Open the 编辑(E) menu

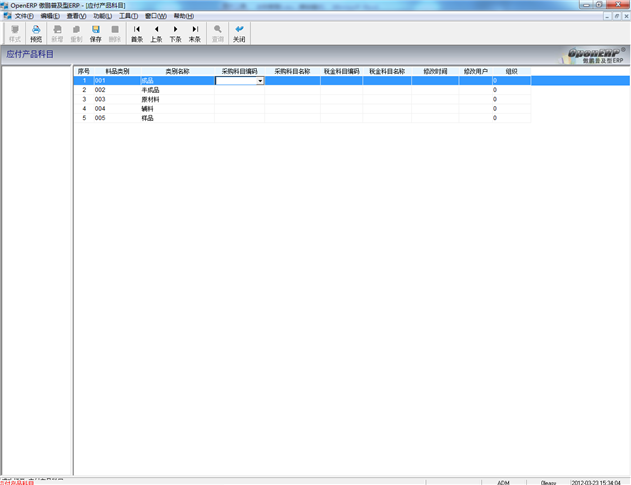click(x=50, y=16)
